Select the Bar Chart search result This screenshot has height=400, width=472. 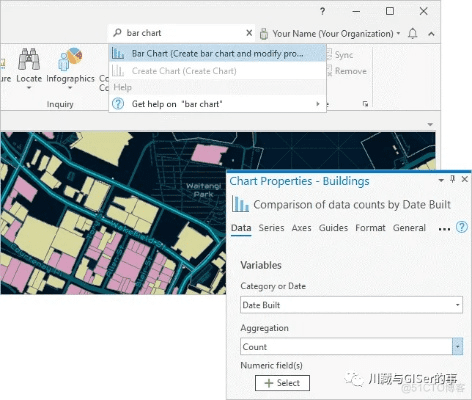[217, 53]
